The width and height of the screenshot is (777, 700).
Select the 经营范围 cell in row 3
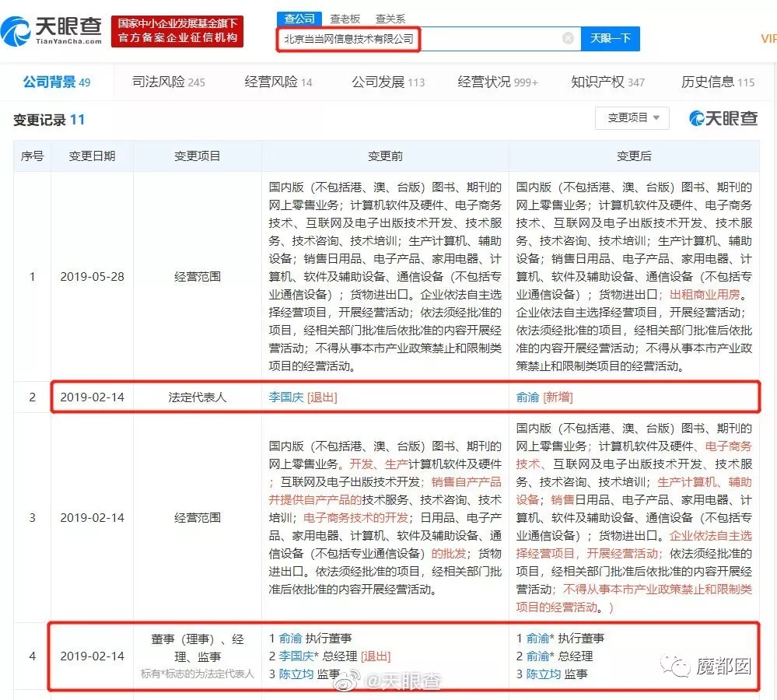198,518
